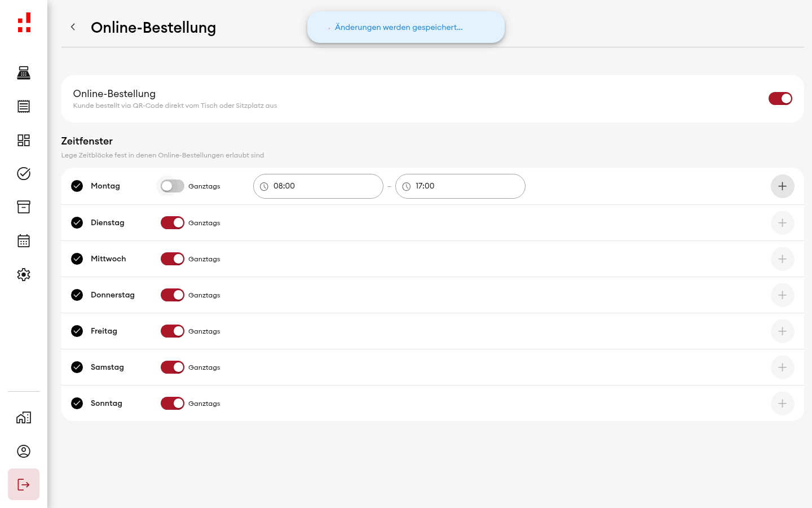
Task: Click the red app logo in sidebar
Action: (24, 23)
